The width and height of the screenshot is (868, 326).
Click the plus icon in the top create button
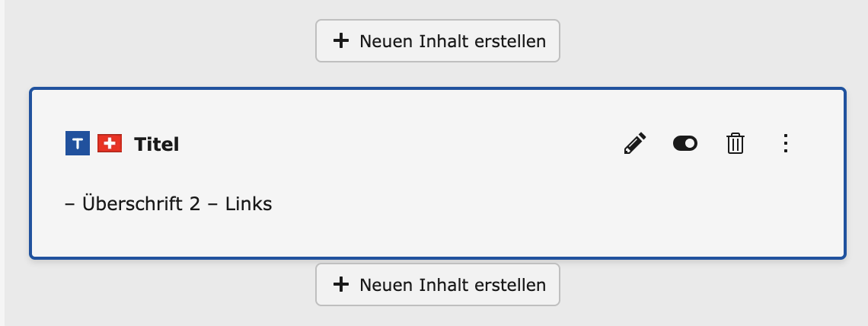coord(341,40)
